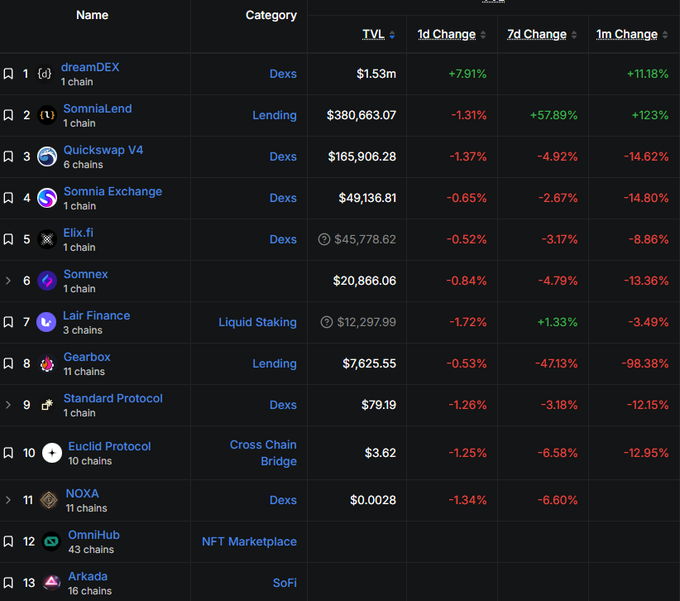Expand Standard Protocol sub-rows
The width and height of the screenshot is (680, 601).
(8, 405)
